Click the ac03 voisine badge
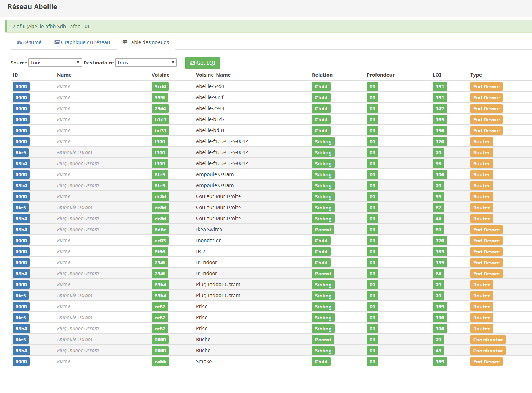 160,241
